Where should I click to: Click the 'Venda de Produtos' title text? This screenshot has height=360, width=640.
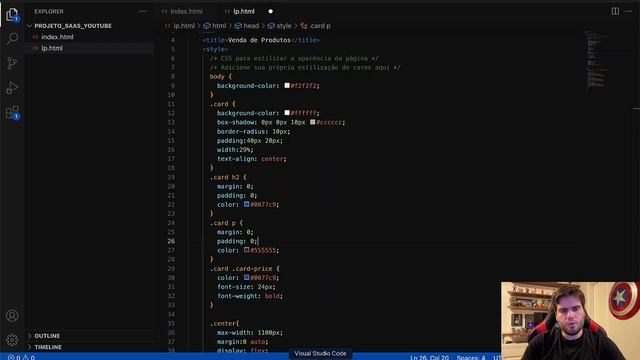tap(259, 40)
